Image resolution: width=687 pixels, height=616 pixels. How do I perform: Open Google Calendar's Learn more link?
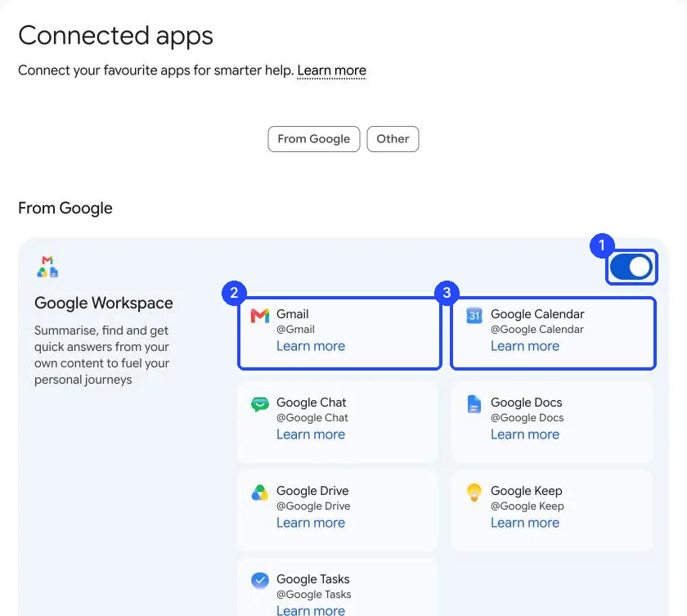coord(525,346)
